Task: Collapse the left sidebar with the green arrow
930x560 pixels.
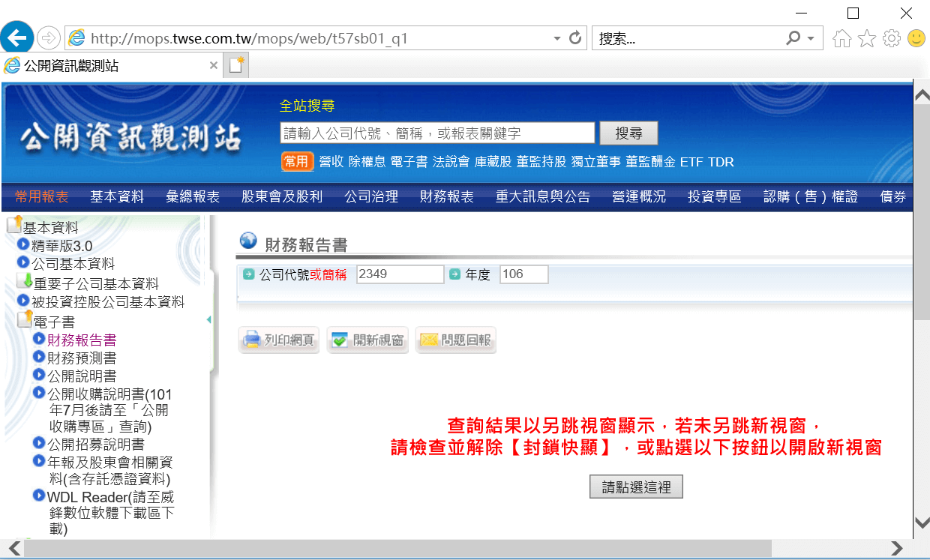Action: pos(208,320)
